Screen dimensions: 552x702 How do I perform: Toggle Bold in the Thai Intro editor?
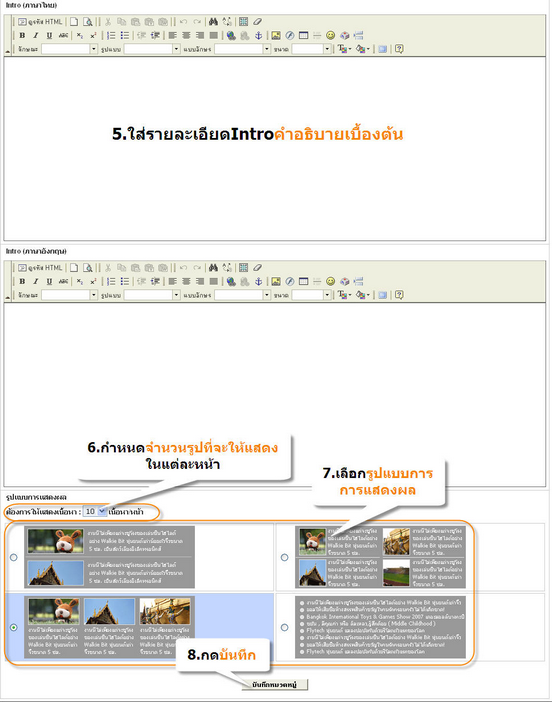click(x=22, y=35)
